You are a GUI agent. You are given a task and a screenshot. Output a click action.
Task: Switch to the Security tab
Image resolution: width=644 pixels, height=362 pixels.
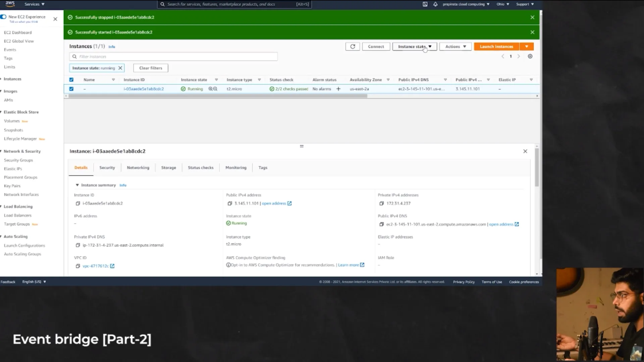(x=107, y=168)
